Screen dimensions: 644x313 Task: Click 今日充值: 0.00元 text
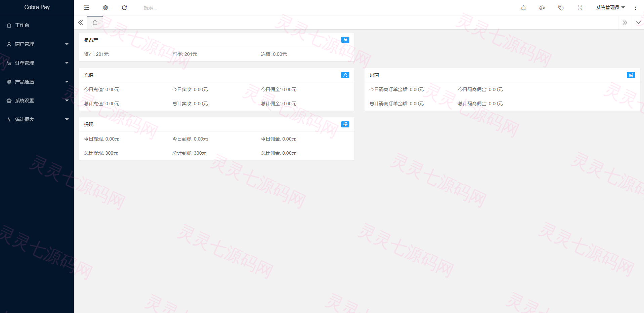[102, 89]
